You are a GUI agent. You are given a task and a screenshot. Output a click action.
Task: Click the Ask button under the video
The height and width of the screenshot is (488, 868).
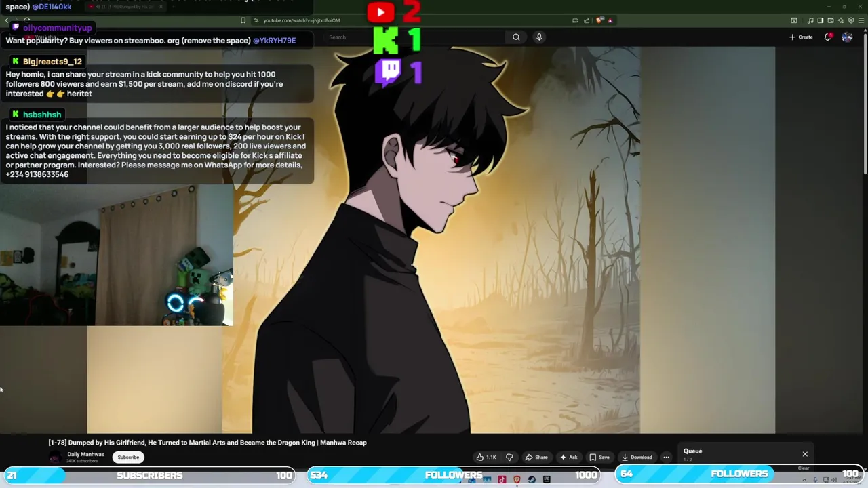pyautogui.click(x=568, y=457)
